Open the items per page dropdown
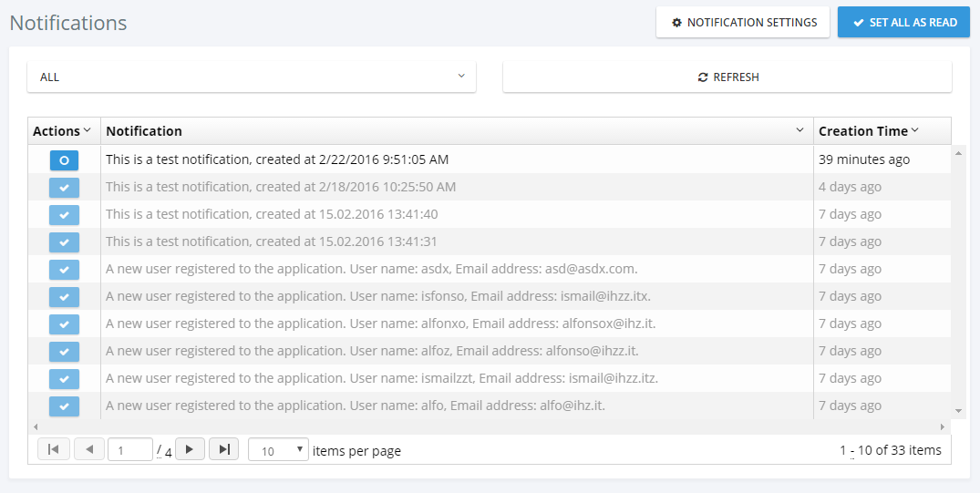Viewport: 980px width, 493px height. click(x=278, y=450)
